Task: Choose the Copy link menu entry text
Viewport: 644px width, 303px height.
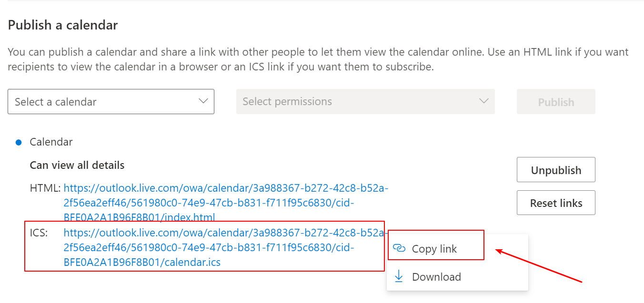Action: [434, 249]
